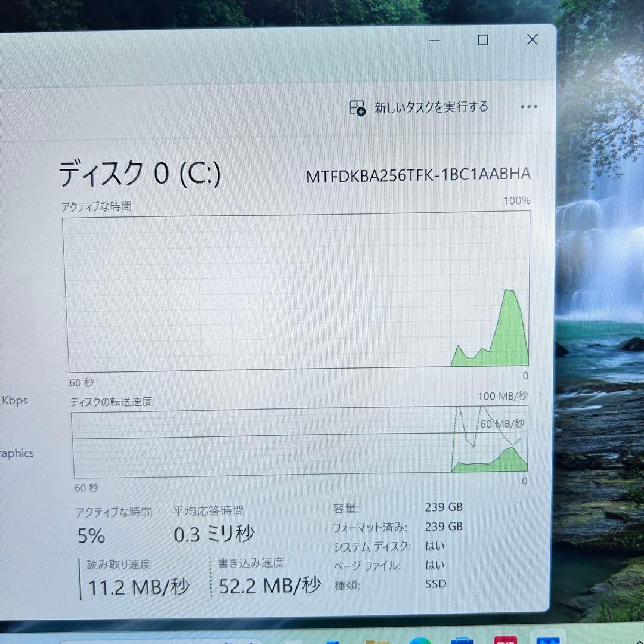
Task: Click the 60 秒 axis label
Action: 82,383
